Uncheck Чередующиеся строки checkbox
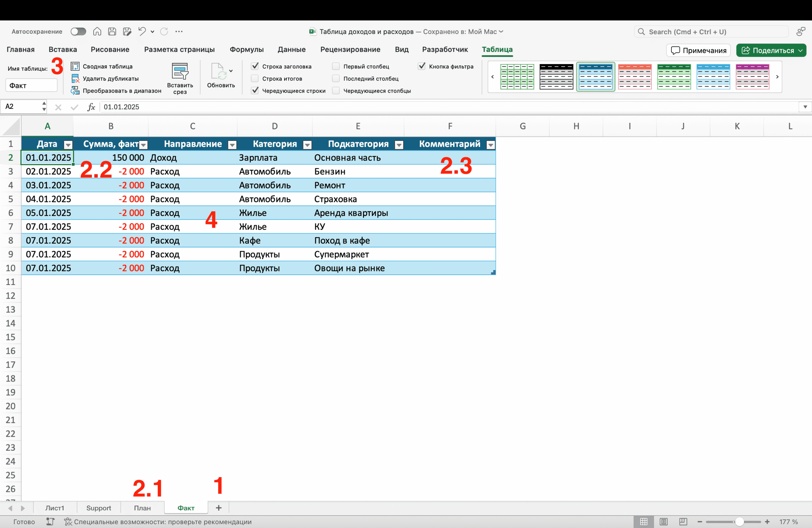The width and height of the screenshot is (812, 528). (255, 91)
